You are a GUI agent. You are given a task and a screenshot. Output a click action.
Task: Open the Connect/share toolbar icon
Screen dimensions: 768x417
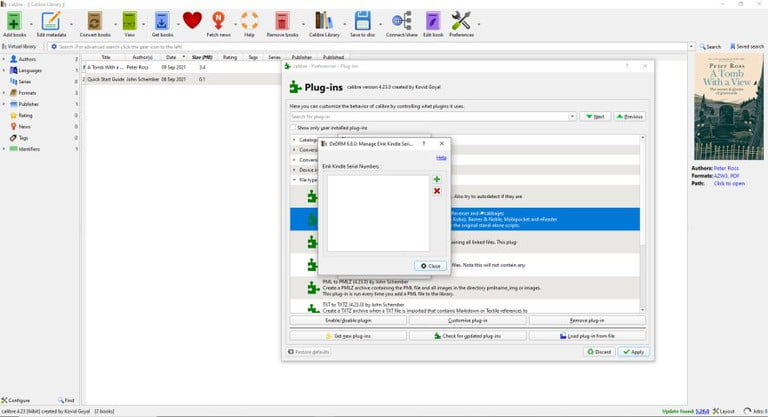click(x=402, y=20)
